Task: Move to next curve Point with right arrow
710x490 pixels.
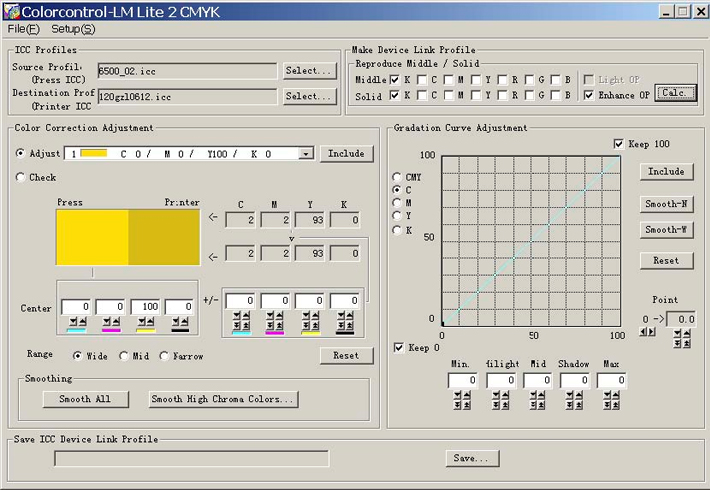Action: 652,332
